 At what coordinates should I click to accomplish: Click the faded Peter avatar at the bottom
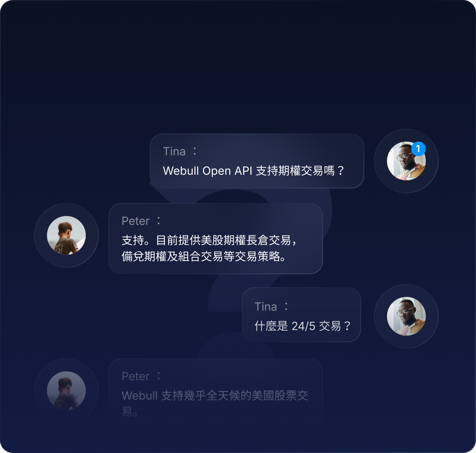[x=66, y=391]
